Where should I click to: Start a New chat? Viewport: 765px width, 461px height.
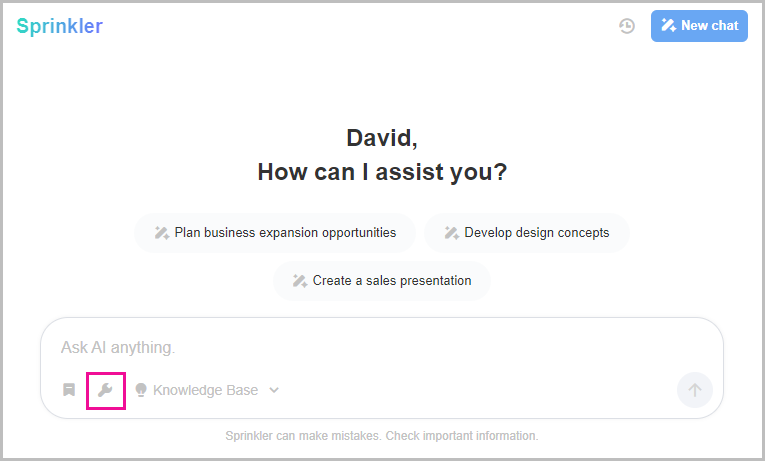pyautogui.click(x=699, y=26)
